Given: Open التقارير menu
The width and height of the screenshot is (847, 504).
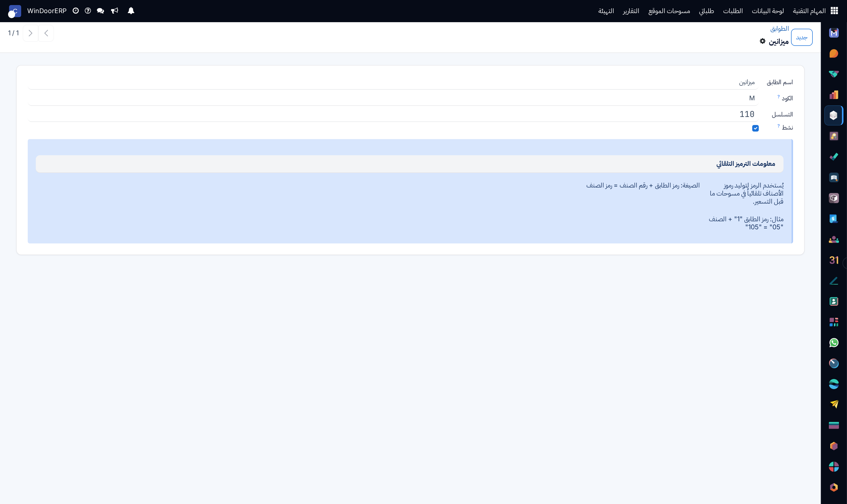Looking at the screenshot, I should 631,11.
